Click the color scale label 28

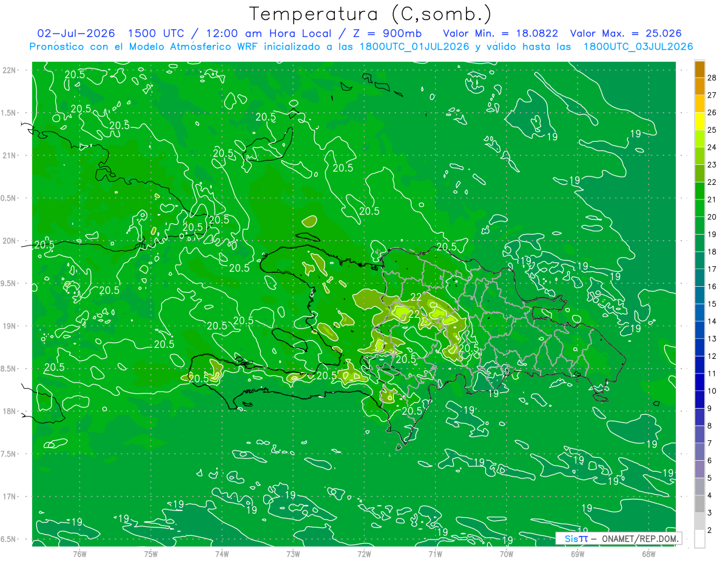712,78
